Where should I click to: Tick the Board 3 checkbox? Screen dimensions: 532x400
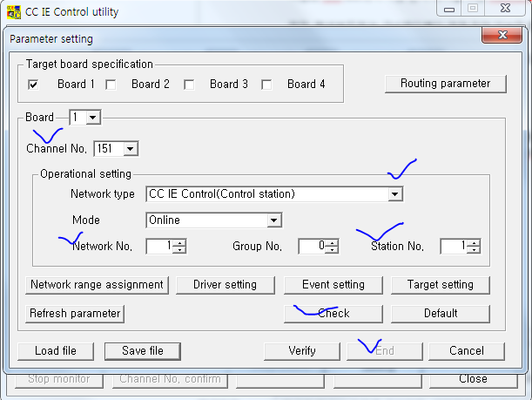tap(189, 85)
